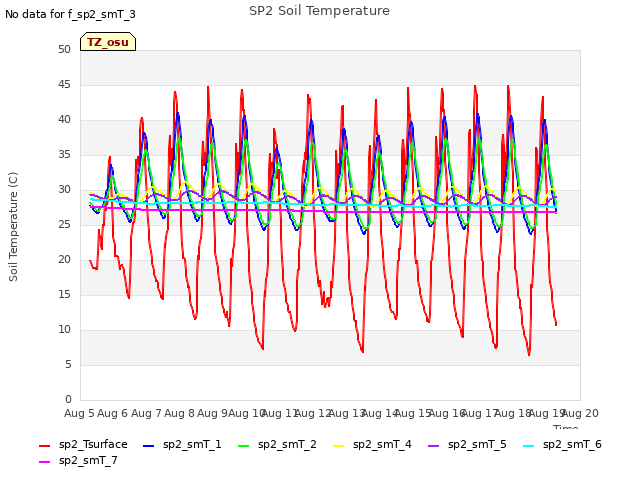Click the cyan sp2_smT_6 legend swatch
640x480 pixels.
(x=529, y=446)
